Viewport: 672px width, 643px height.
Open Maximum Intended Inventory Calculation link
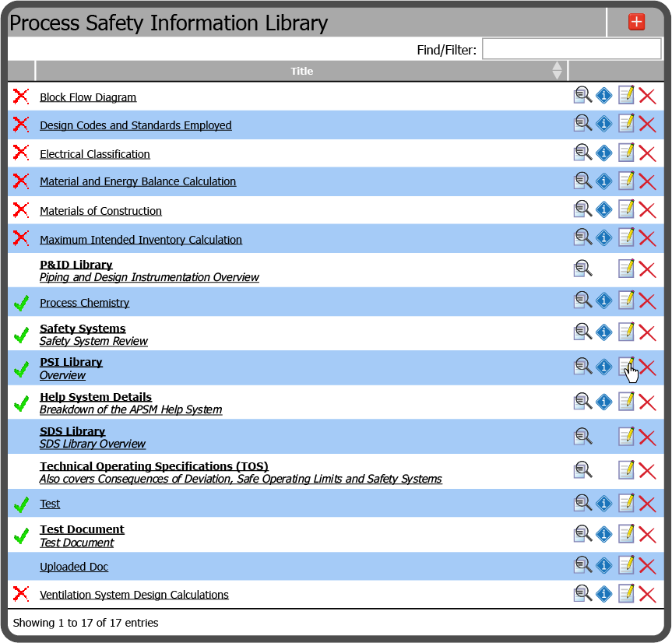point(141,240)
